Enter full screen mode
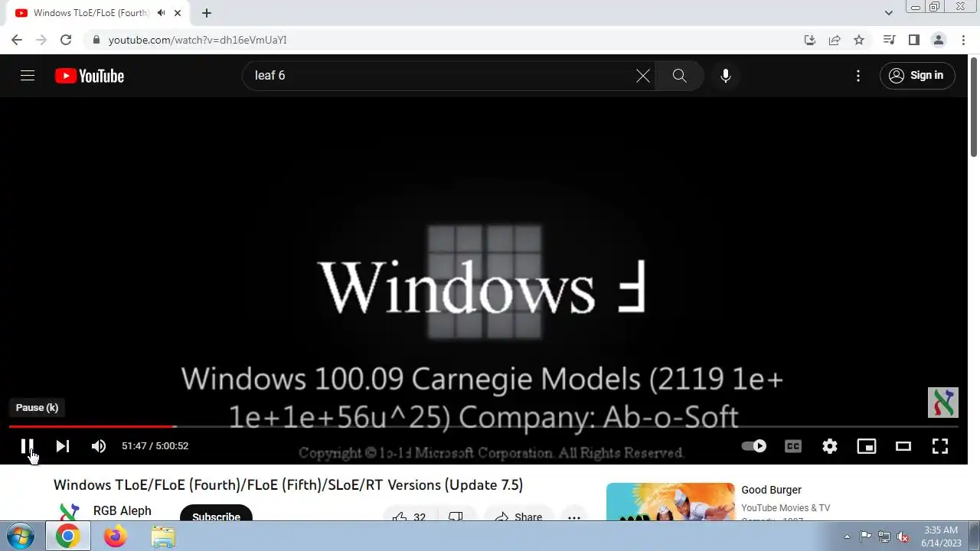This screenshot has height=551, width=980. tap(940, 446)
